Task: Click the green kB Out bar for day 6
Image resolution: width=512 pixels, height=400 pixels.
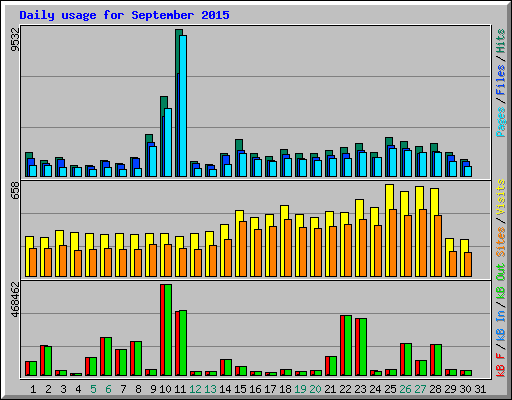Action: [x=108, y=356]
